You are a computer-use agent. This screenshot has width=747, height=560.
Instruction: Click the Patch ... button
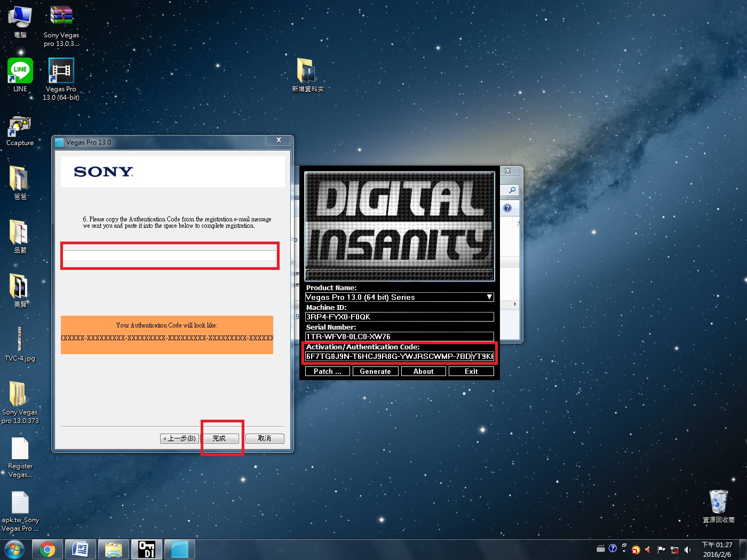point(328,371)
